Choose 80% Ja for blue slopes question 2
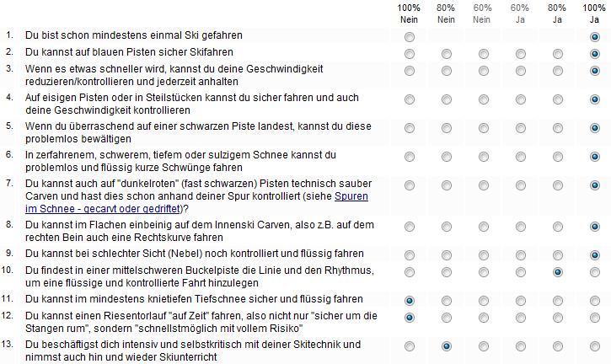 [x=557, y=53]
